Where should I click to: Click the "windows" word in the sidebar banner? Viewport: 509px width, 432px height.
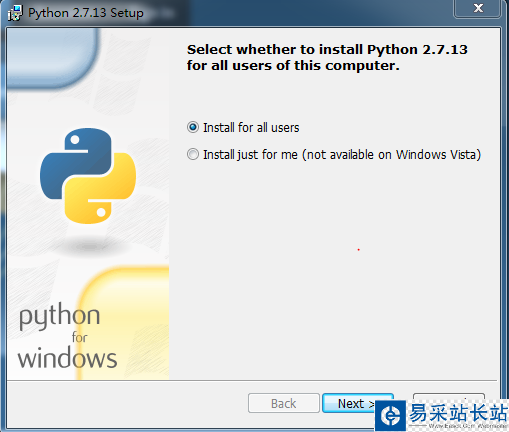click(67, 358)
